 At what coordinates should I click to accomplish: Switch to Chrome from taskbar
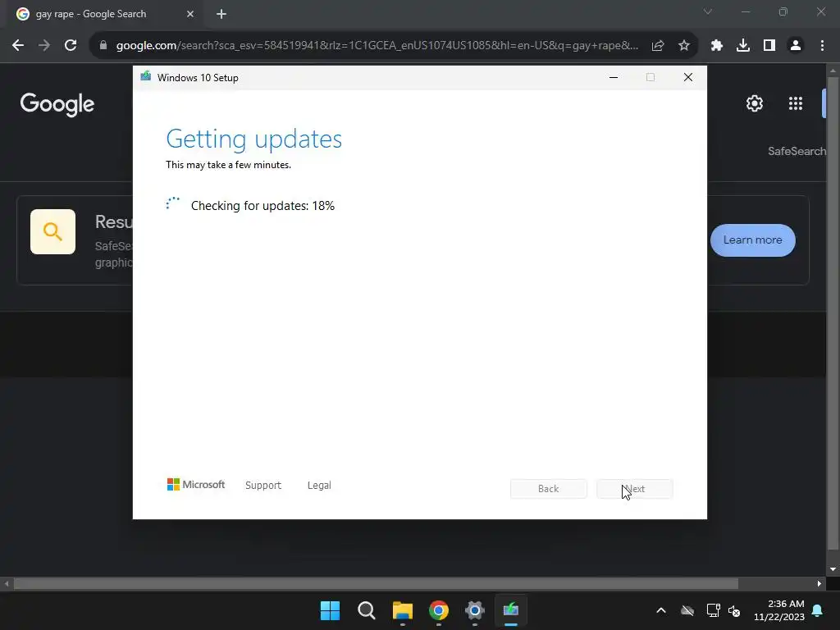coord(439,610)
